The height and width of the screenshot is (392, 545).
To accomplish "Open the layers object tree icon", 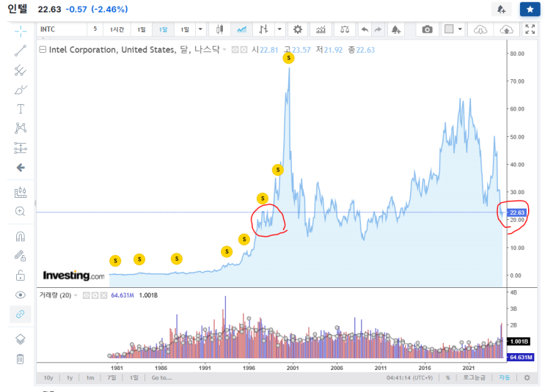I will [x=20, y=339].
